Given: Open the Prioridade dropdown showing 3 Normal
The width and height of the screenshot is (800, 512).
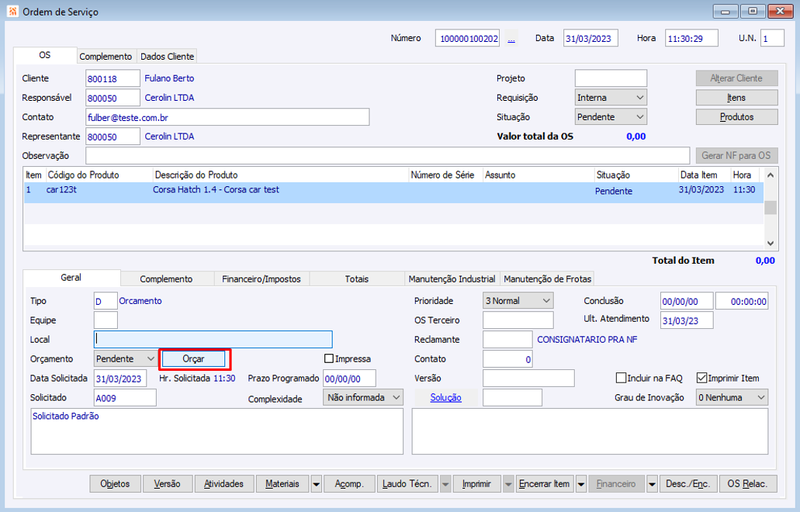Looking at the screenshot, I should click(546, 301).
